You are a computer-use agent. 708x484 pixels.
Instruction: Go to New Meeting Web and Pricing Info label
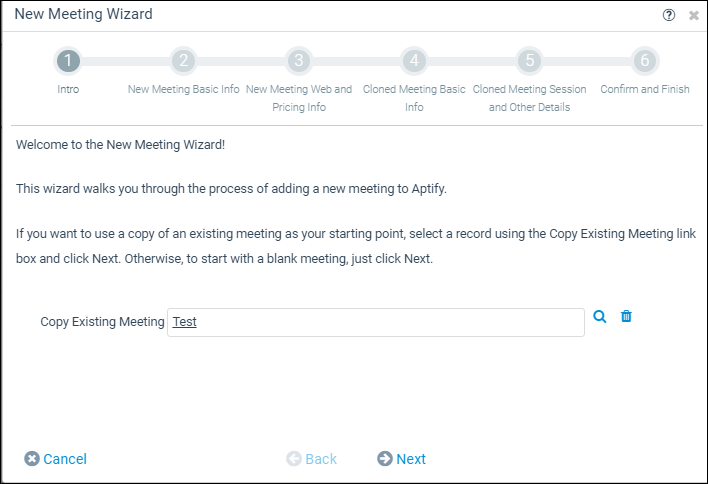(x=299, y=98)
